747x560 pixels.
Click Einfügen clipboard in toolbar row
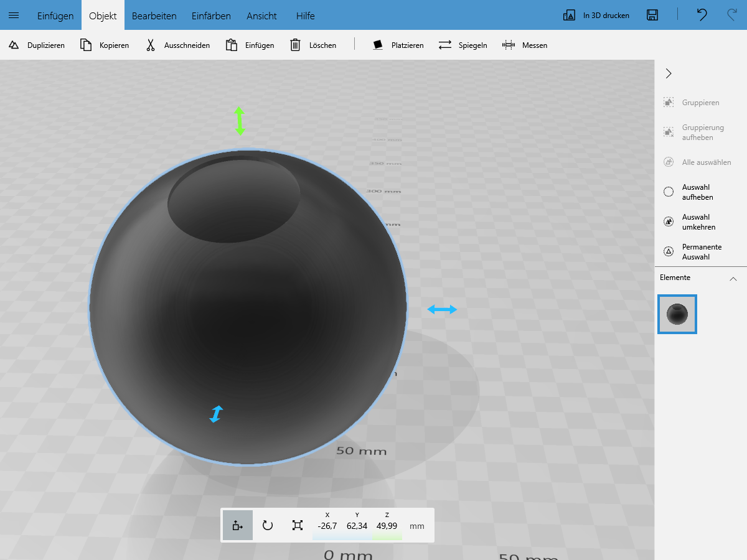click(250, 45)
